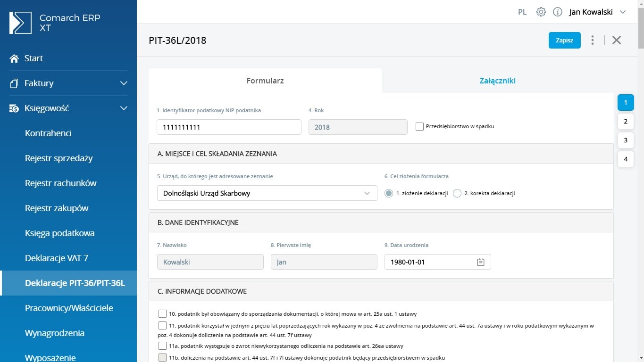Click the Faktury document icon

click(x=14, y=83)
